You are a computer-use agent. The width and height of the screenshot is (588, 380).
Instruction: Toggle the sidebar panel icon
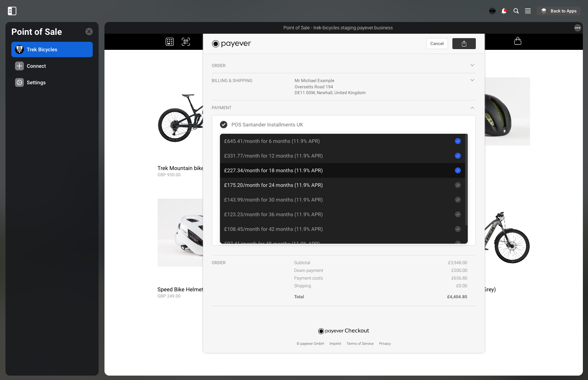point(12,11)
